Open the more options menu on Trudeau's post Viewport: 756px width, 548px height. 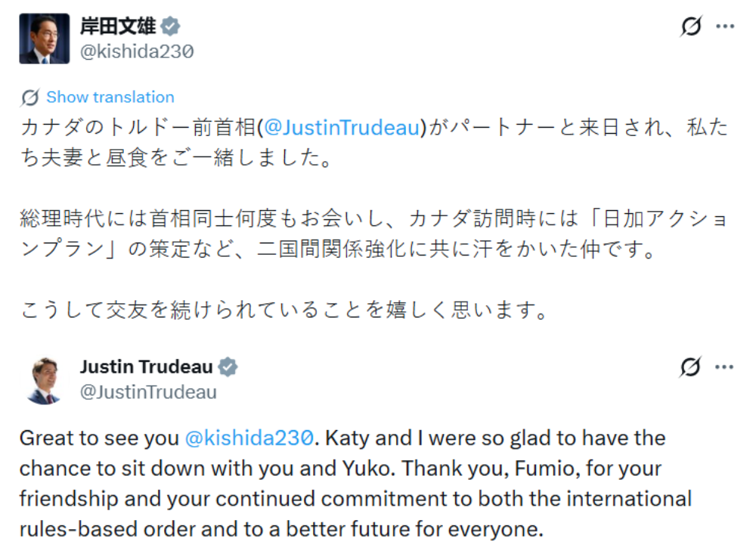(725, 367)
